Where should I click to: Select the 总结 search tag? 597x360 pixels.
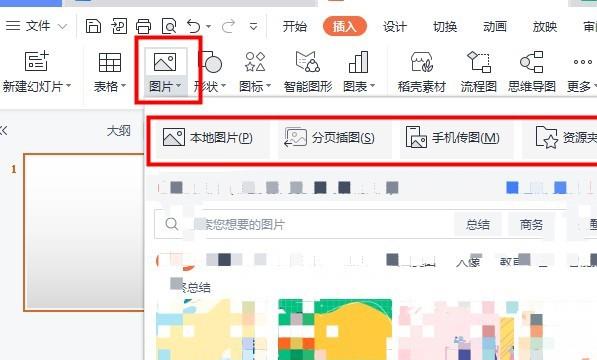[478, 225]
